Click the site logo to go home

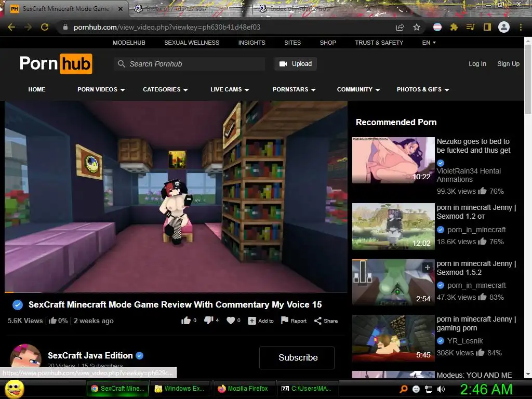tap(56, 63)
